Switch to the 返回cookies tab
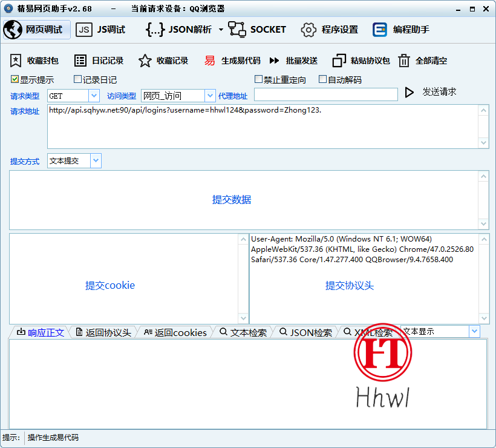Viewport: 496px width, 448px height. [x=174, y=332]
